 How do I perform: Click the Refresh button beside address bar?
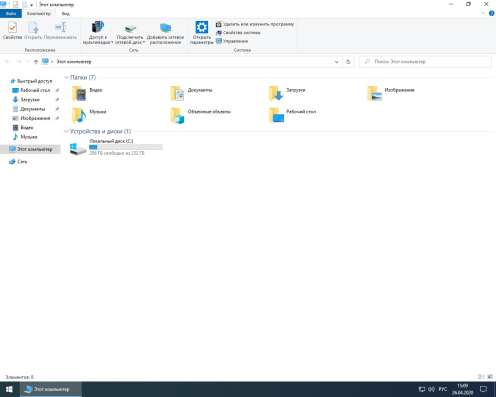(348, 62)
